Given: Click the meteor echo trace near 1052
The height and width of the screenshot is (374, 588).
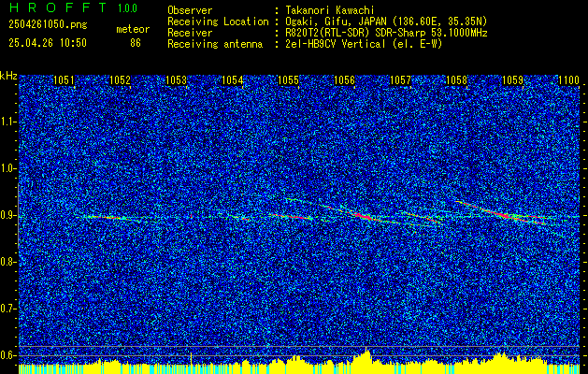Looking at the screenshot, I should (107, 217).
